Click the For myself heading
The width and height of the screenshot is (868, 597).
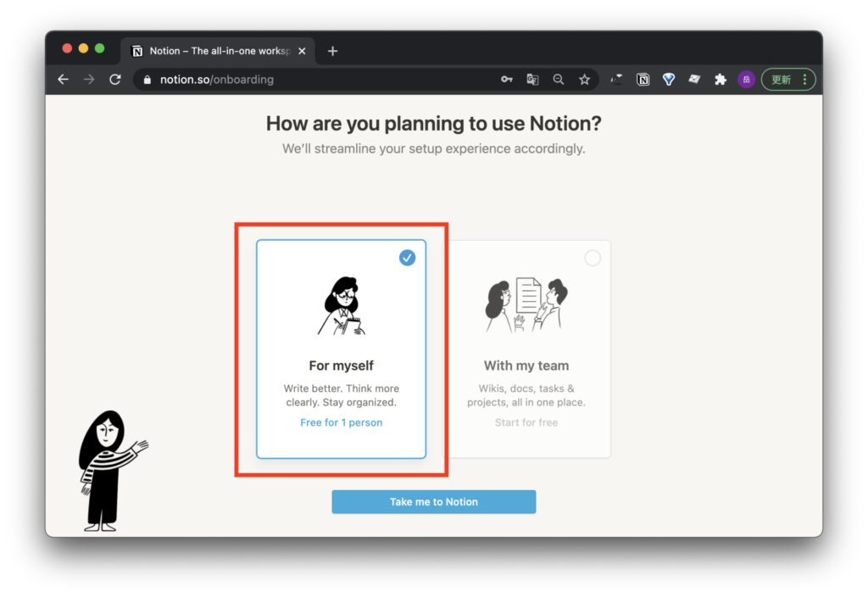(x=341, y=365)
